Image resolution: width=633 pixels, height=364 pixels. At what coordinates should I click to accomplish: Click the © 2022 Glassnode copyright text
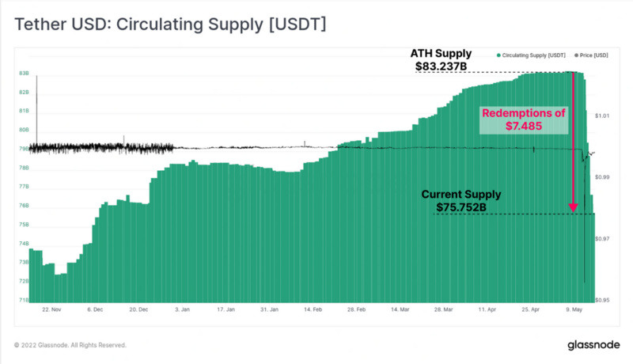coord(70,345)
